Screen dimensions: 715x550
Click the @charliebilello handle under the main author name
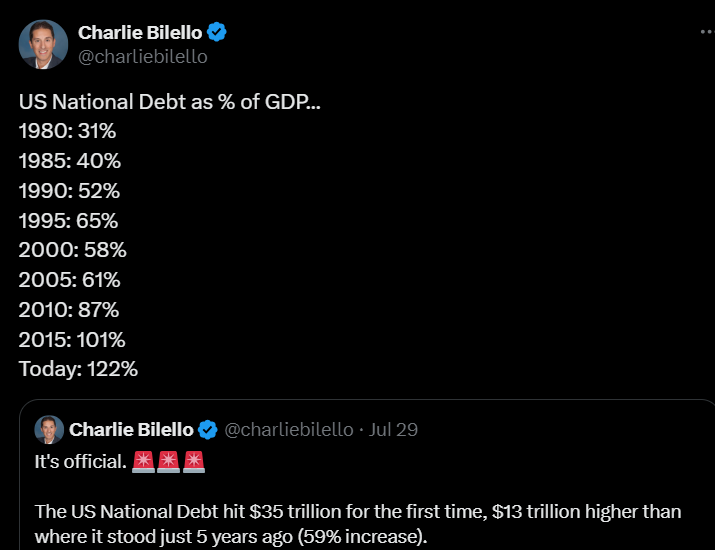(142, 57)
